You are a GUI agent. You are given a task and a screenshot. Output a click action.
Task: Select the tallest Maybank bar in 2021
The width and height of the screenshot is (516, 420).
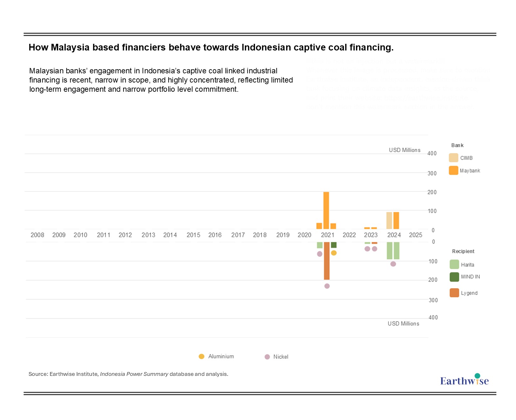[x=326, y=210]
